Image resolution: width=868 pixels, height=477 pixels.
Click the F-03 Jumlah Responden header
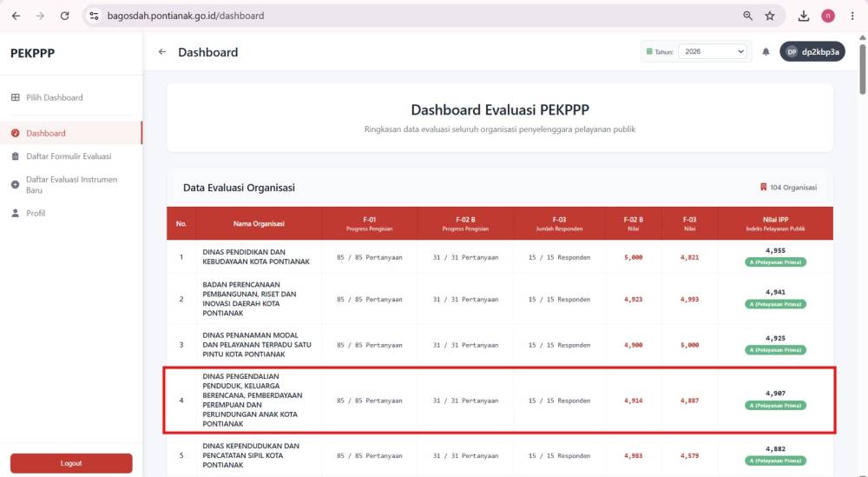pyautogui.click(x=559, y=224)
